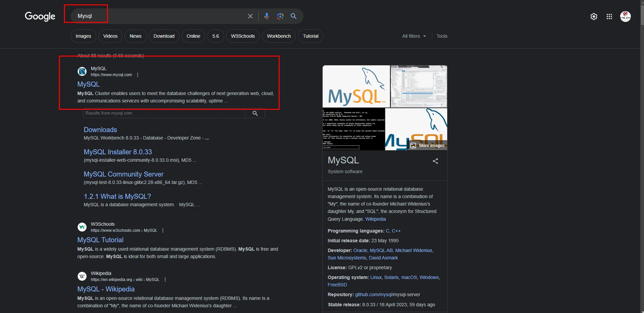The image size is (644, 313).
Task: Open three-dot menu on the Wikipedia result
Action: coord(165,280)
